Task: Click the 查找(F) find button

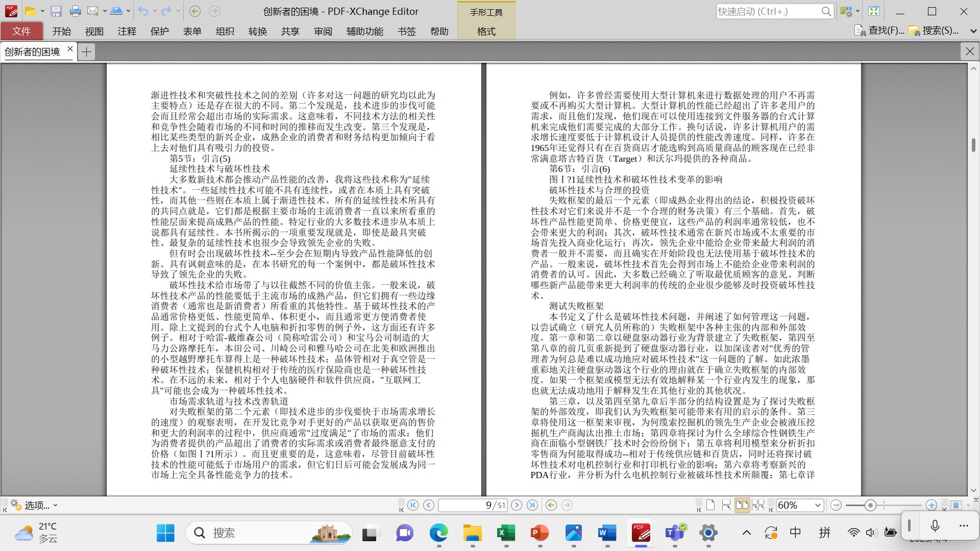Action: [x=879, y=31]
